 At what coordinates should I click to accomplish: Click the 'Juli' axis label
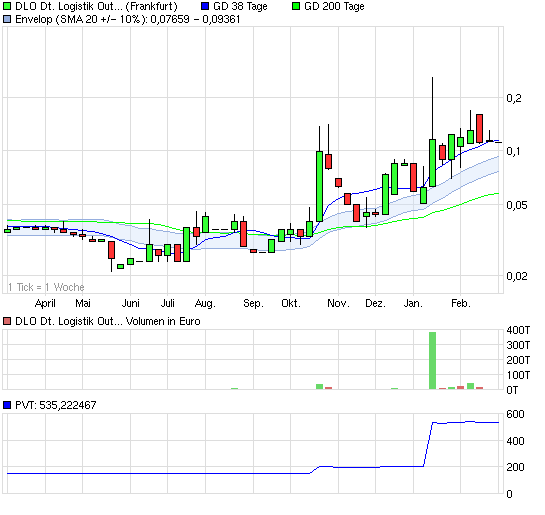point(168,303)
